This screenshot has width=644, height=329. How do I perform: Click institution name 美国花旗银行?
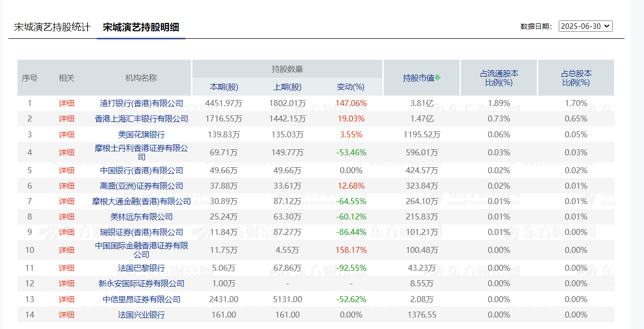(x=142, y=134)
